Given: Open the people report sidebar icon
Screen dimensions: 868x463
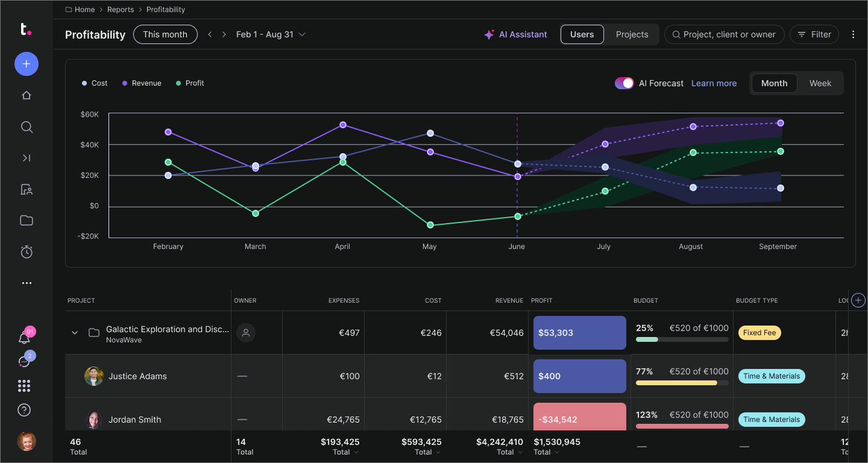Looking at the screenshot, I should click(26, 189).
